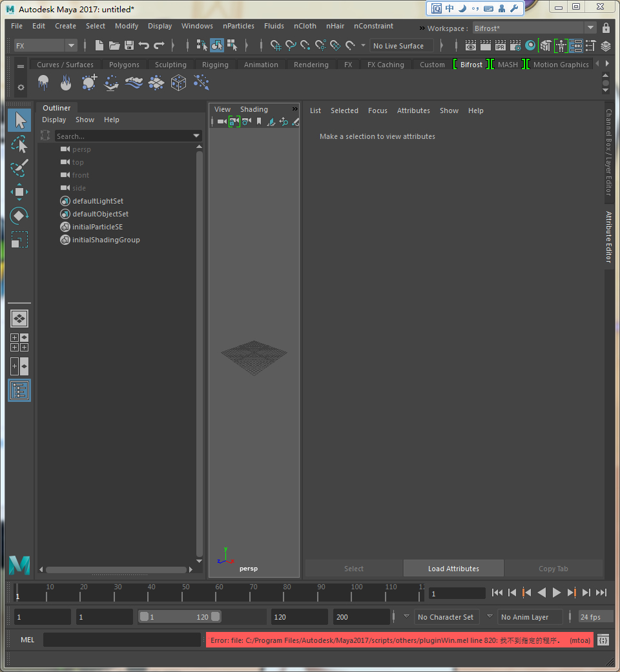Click the Copy Tab button
The height and width of the screenshot is (672, 620).
point(553,569)
